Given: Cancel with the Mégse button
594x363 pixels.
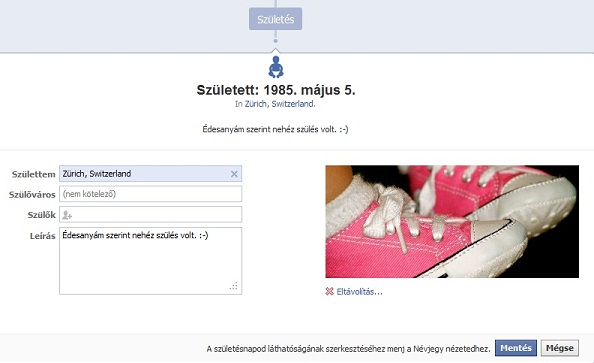Looking at the screenshot, I should pos(560,348).
